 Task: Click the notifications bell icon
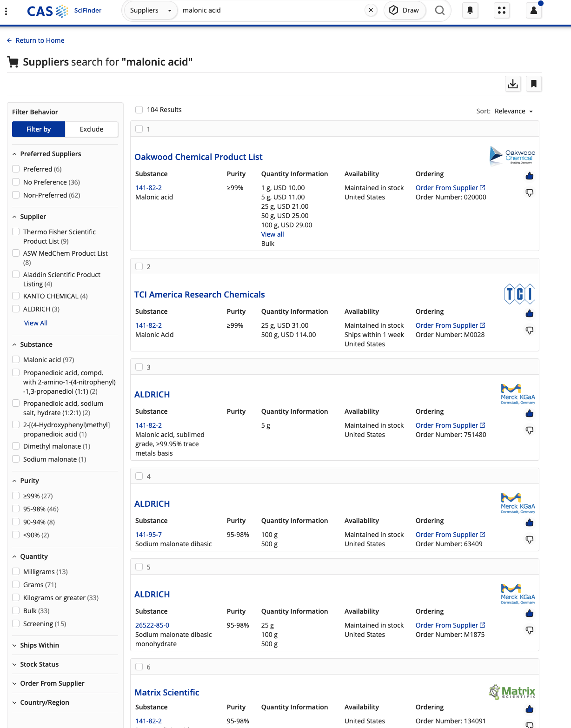pos(470,10)
